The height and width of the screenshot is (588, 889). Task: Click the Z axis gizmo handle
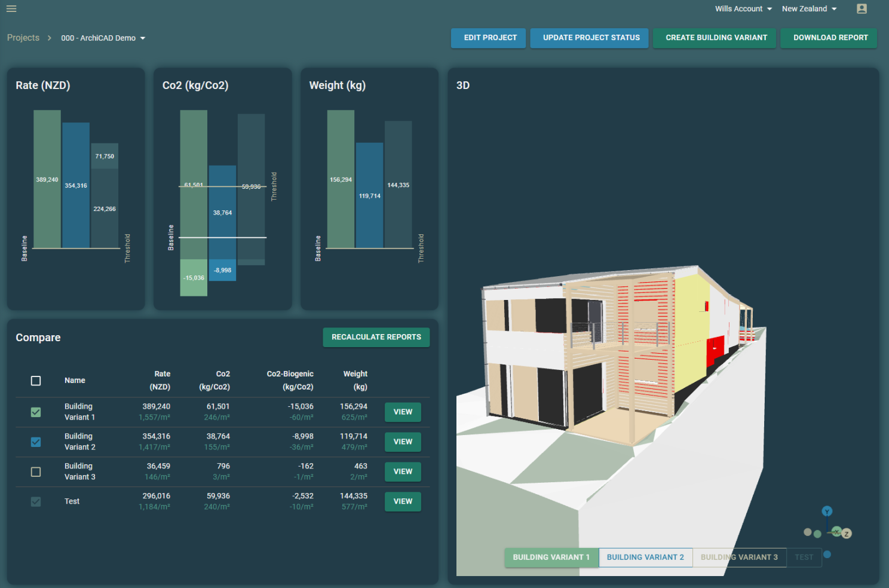click(x=847, y=534)
